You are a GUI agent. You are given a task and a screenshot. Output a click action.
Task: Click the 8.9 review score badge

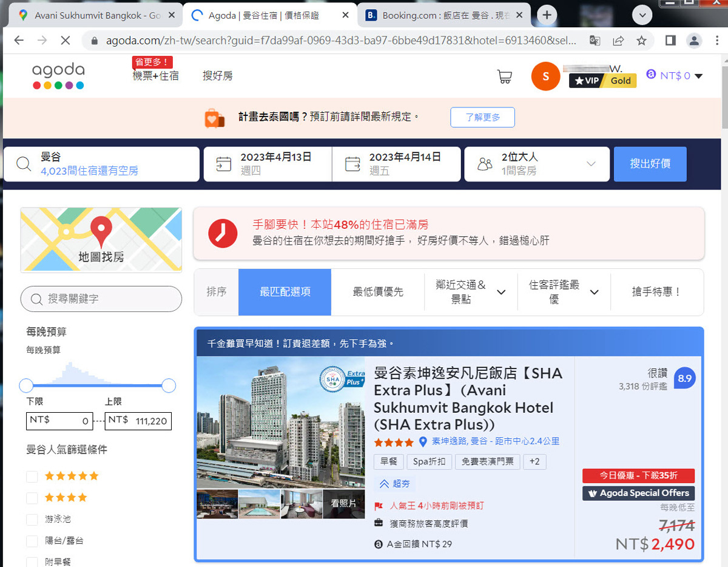684,378
